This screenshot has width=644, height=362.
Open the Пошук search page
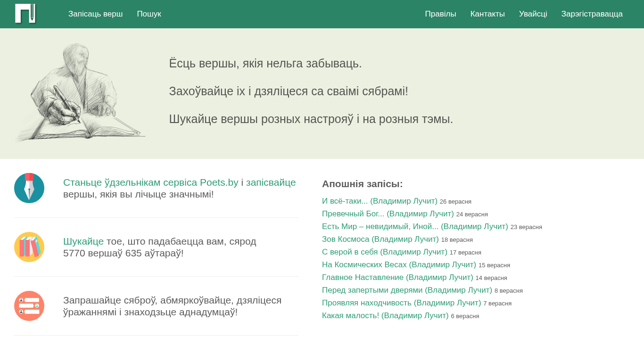pos(149,14)
